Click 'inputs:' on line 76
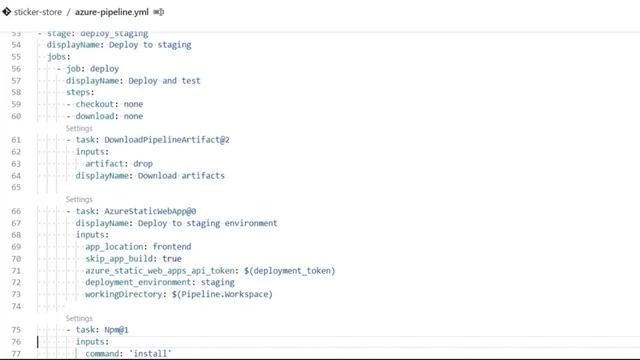This screenshot has width=640, height=360. coord(92,342)
